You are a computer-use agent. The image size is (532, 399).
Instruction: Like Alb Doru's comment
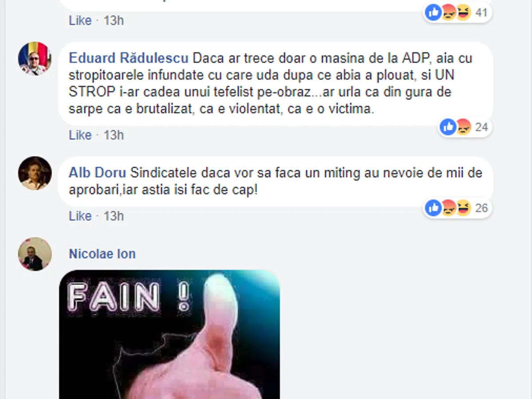tap(80, 216)
